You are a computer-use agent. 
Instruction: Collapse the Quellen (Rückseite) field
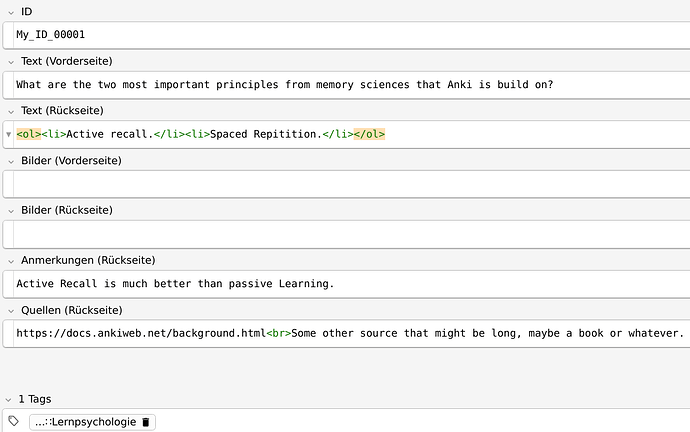[x=11, y=311]
